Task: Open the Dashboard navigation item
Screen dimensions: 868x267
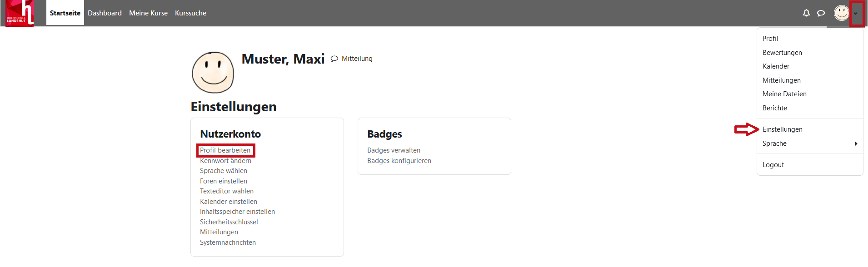Action: tap(105, 13)
